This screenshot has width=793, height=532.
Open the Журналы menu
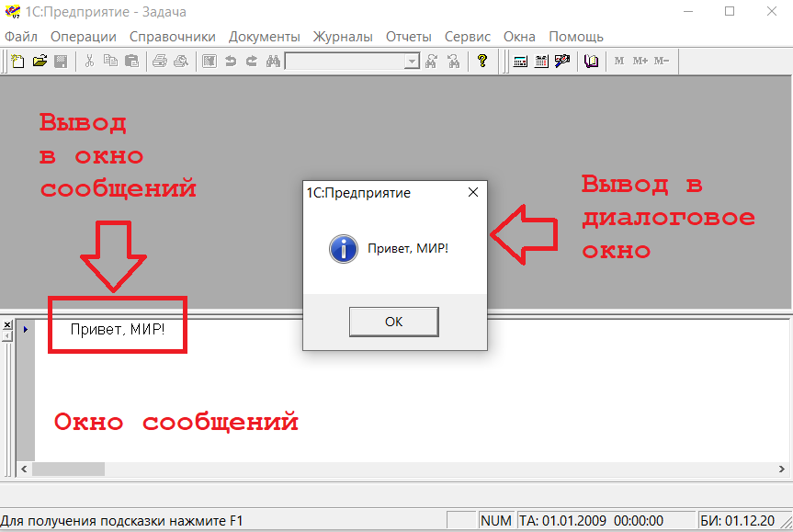[x=343, y=37]
